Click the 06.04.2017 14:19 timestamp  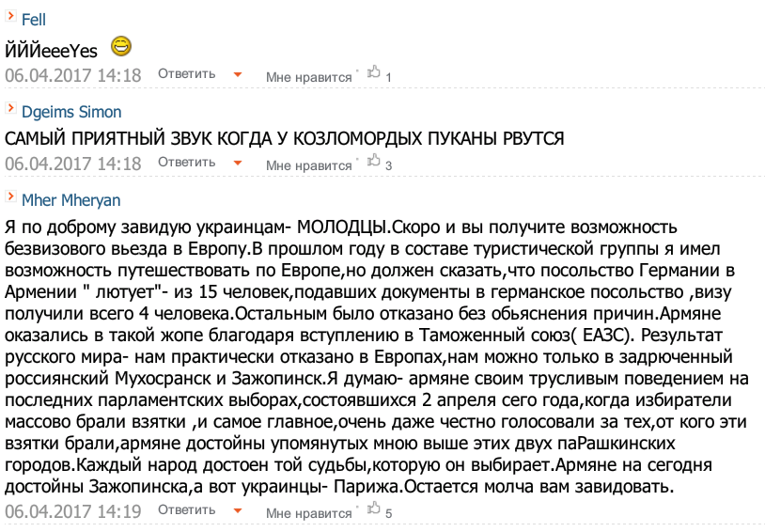[x=73, y=512]
